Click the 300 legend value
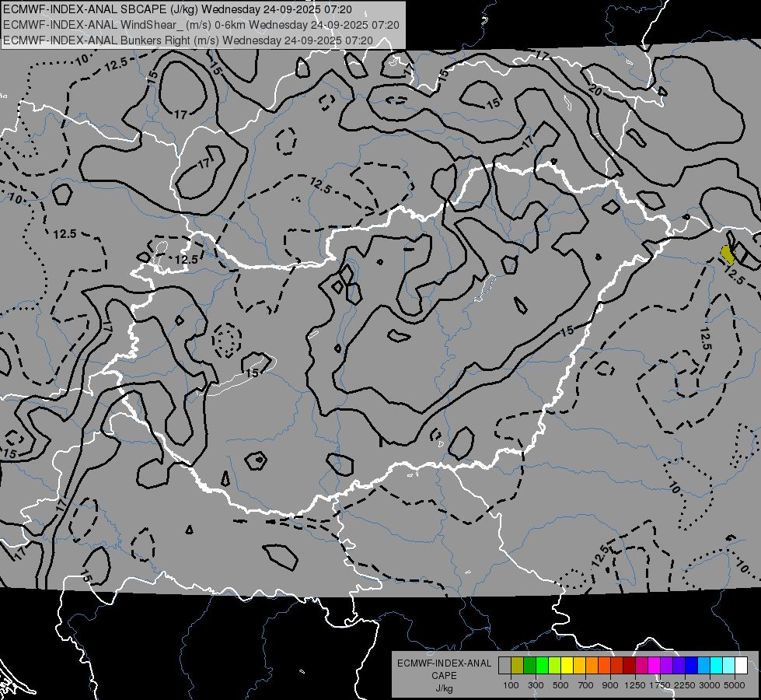The height and width of the screenshot is (700, 761). click(536, 685)
